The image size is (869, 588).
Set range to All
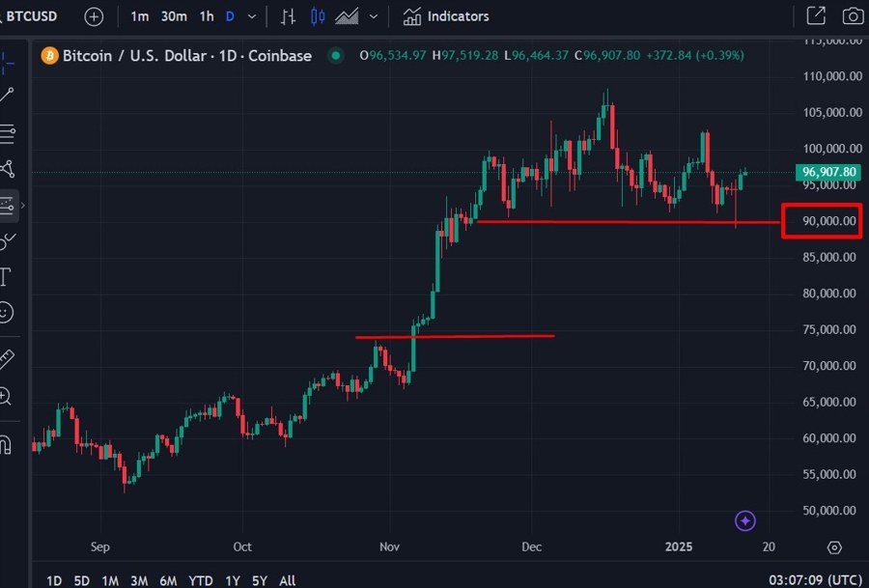pyautogui.click(x=287, y=580)
